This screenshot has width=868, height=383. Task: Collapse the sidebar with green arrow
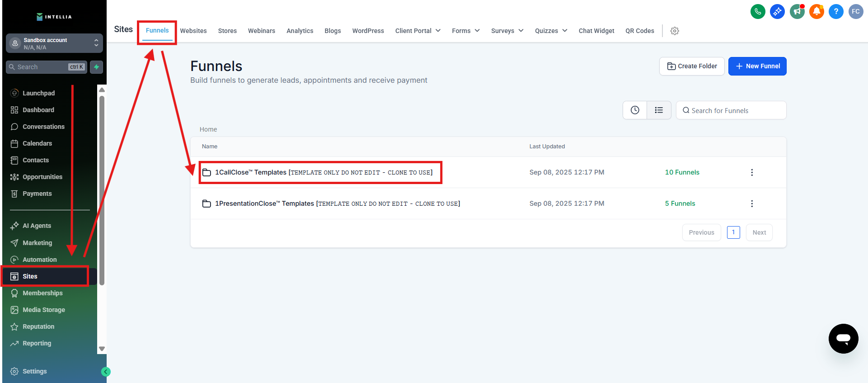(x=106, y=372)
